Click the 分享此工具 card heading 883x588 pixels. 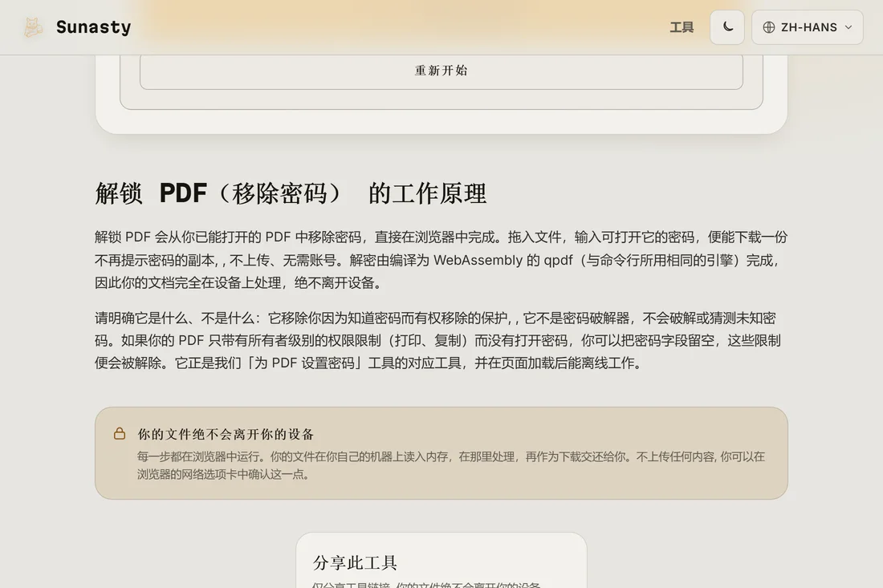[355, 562]
